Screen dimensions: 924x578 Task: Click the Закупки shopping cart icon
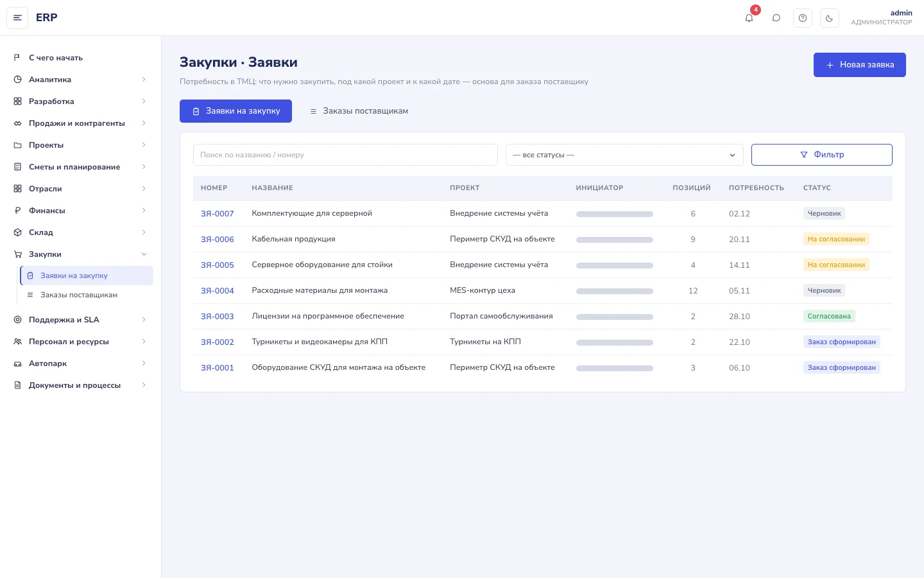coord(17,254)
